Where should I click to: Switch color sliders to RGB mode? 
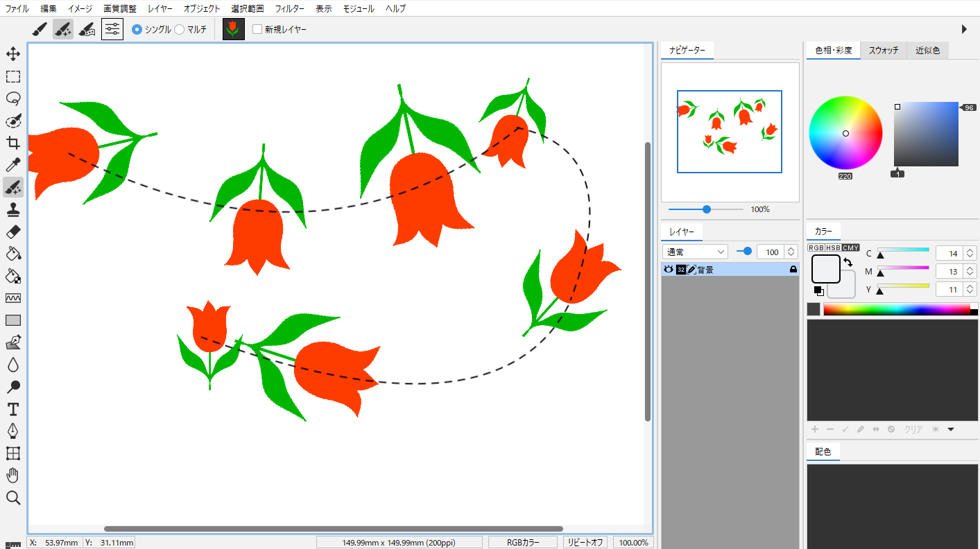(816, 247)
